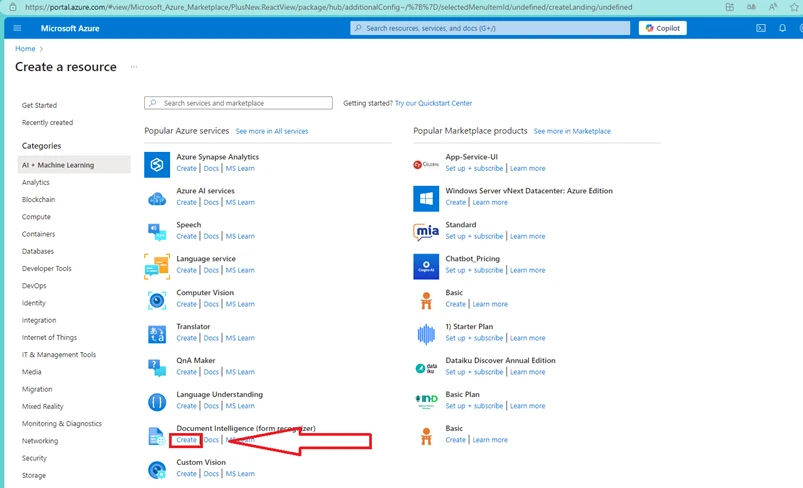Click the Chatbot_Pricing product logo
The image size is (803, 488).
[426, 266]
